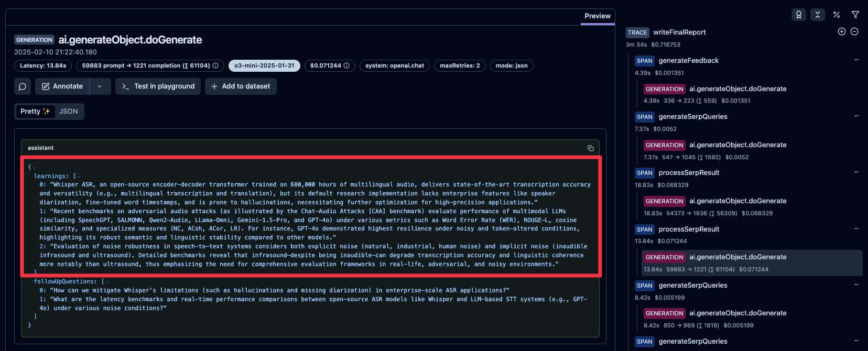The height and width of the screenshot is (351, 868).
Task: Click the o3-mini-2025-01-31 model badge
Action: point(264,65)
